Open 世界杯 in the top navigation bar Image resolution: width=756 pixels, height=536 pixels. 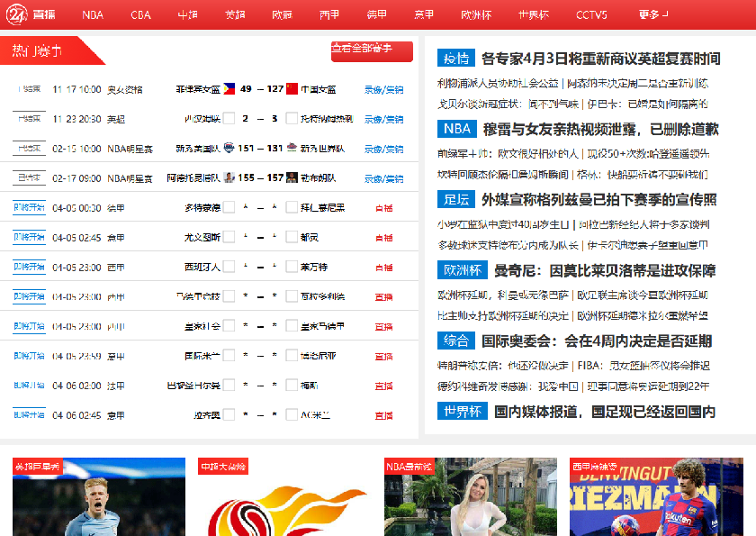coord(534,15)
